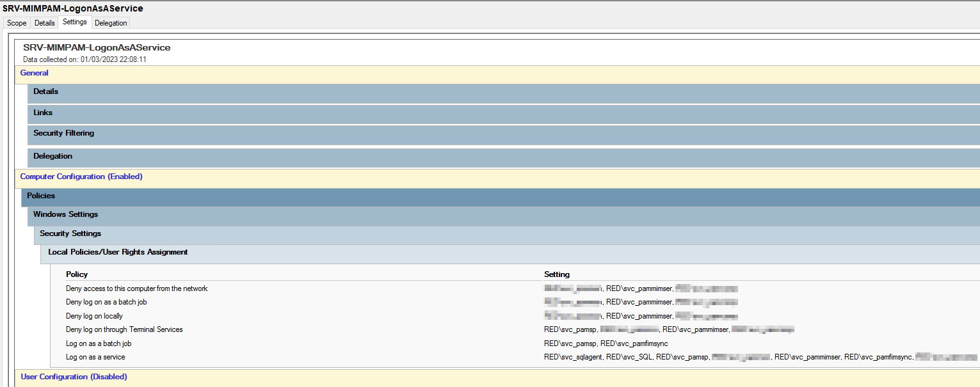Screen dimensions: 980x387
Task: Expand the Security Filtering section
Action: (63, 134)
